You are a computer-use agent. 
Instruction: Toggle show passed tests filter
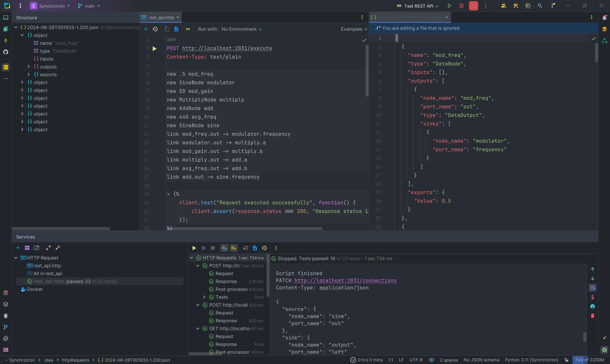pyautogui.click(x=224, y=248)
